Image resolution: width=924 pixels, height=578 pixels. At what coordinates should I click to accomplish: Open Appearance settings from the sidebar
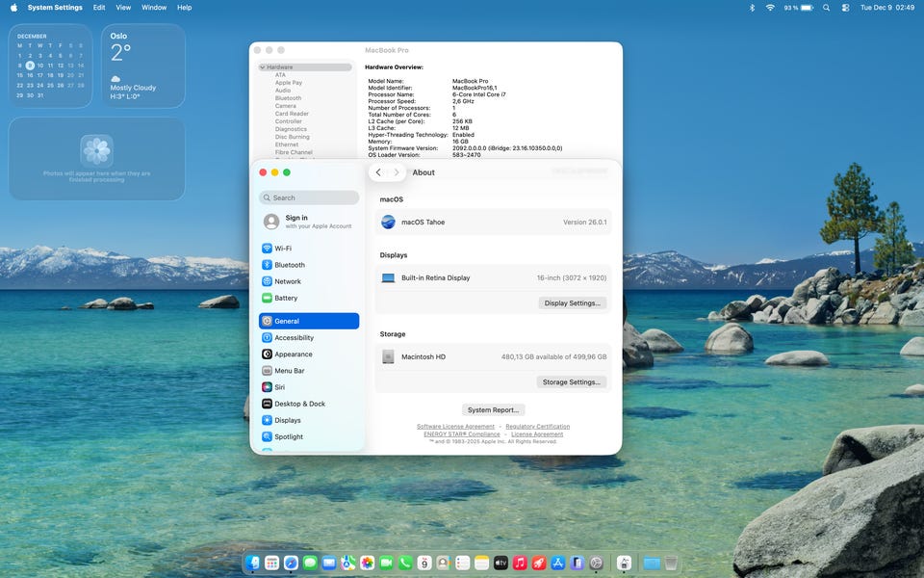tap(293, 355)
